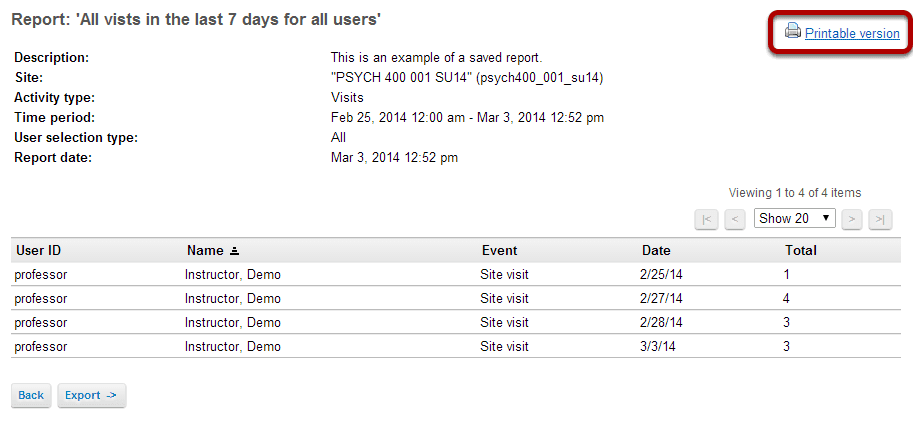Click the report title heading
913x428 pixels.
tap(196, 19)
